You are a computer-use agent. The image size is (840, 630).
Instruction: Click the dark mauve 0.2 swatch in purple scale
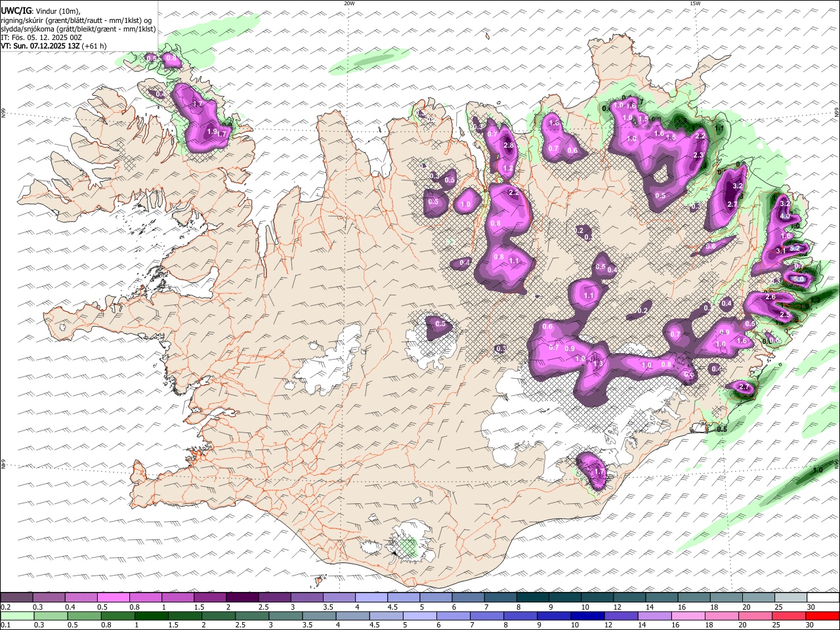[16, 598]
